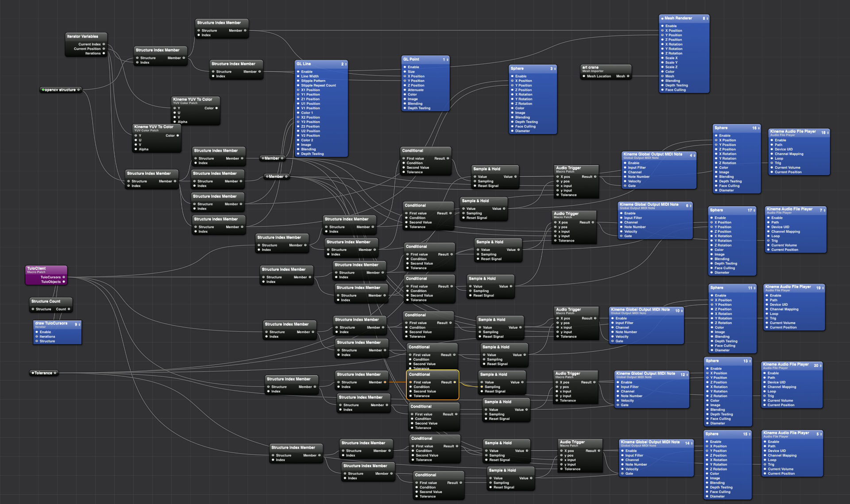The image size is (850, 504).
Task: Click the Mesh output port of art crane
Action: (628, 76)
